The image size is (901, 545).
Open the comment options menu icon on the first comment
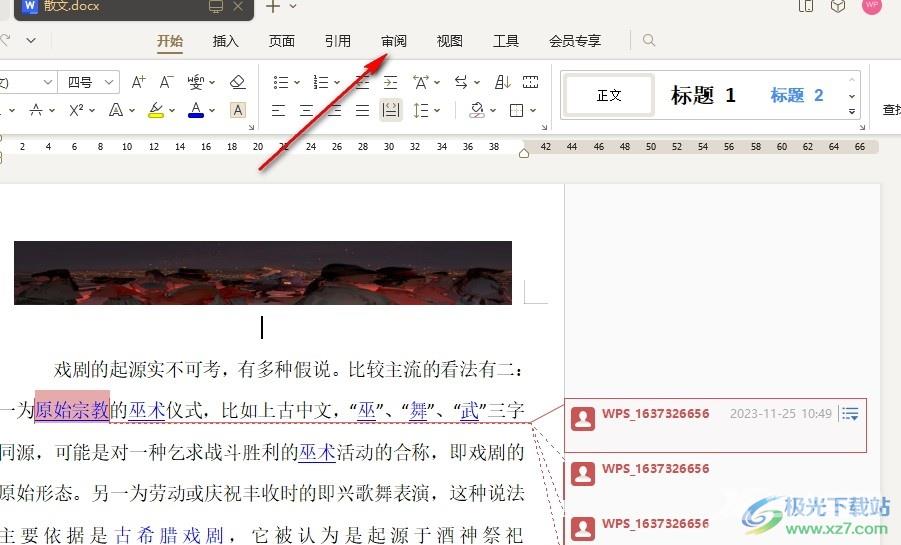pos(850,413)
